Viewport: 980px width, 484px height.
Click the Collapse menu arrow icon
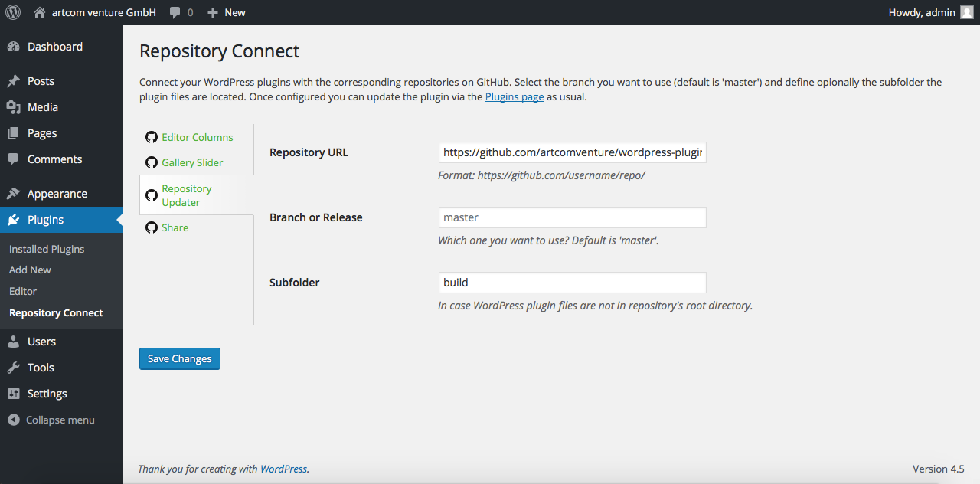(x=13, y=420)
